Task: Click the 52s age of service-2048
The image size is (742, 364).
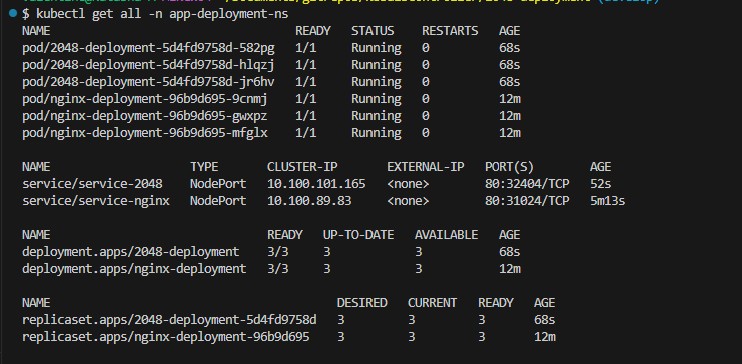Action: tap(601, 184)
